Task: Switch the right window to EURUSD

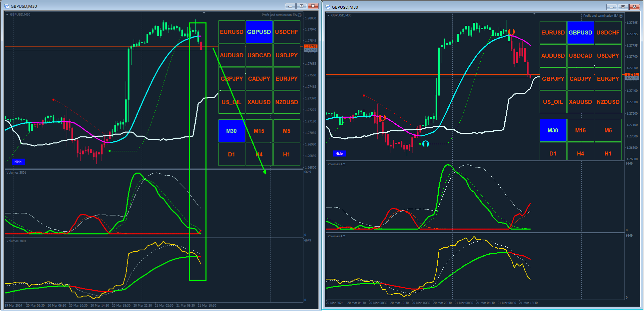Action: 553,33
